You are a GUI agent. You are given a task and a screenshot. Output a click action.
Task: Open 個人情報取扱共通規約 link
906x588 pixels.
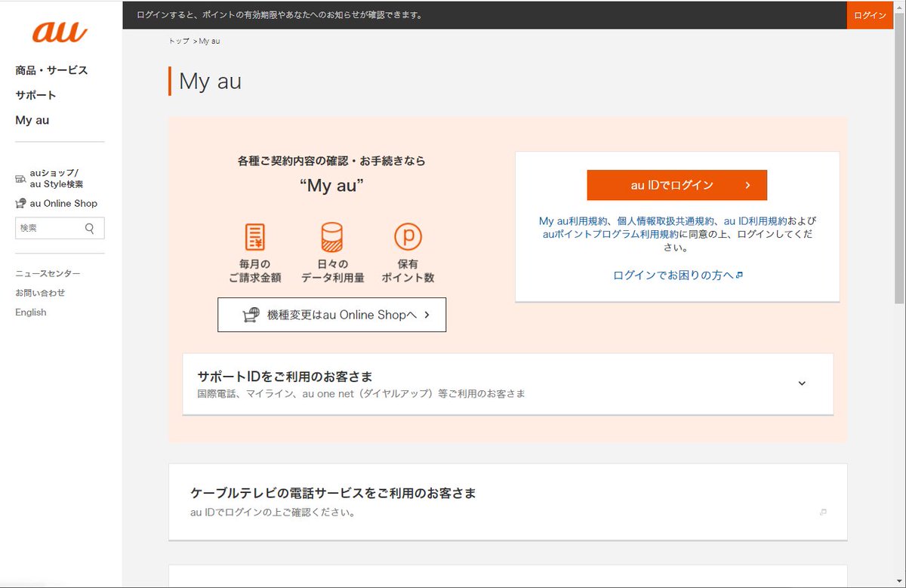coord(666,221)
